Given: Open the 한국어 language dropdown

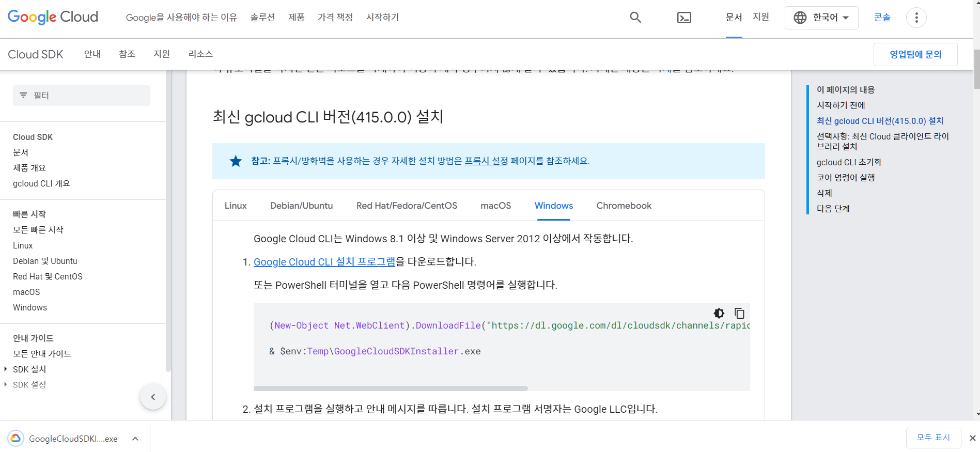Looking at the screenshot, I should pyautogui.click(x=821, y=18).
